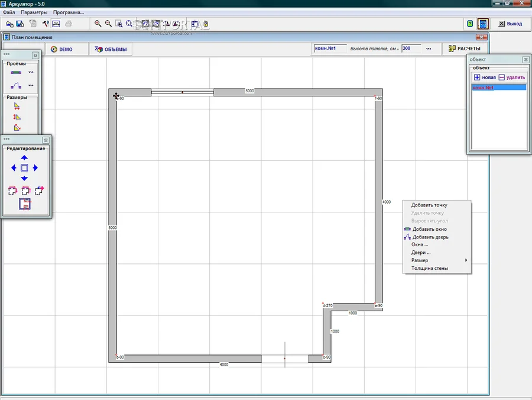Choose Добавить окно from the context menu
Screen dimensions: 532x400
pos(429,229)
